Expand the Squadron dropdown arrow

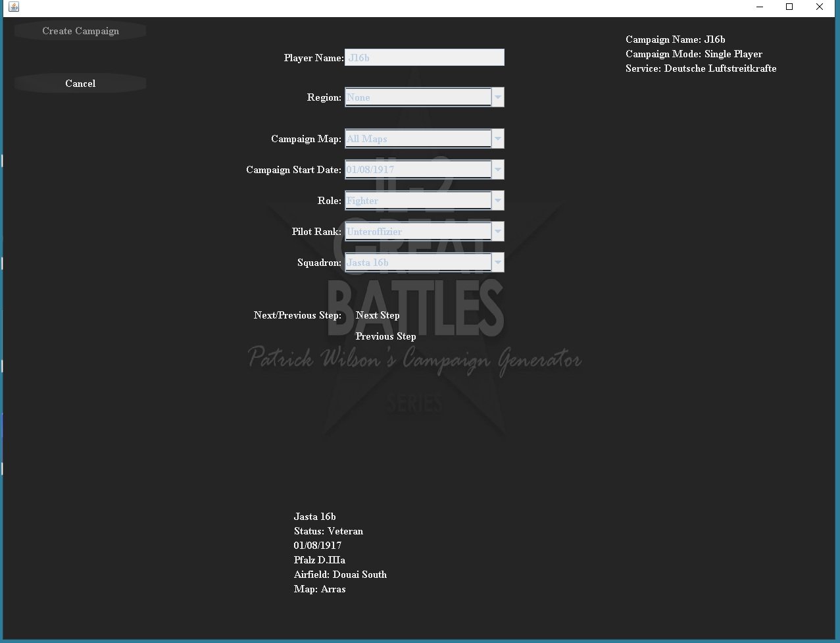click(x=498, y=263)
